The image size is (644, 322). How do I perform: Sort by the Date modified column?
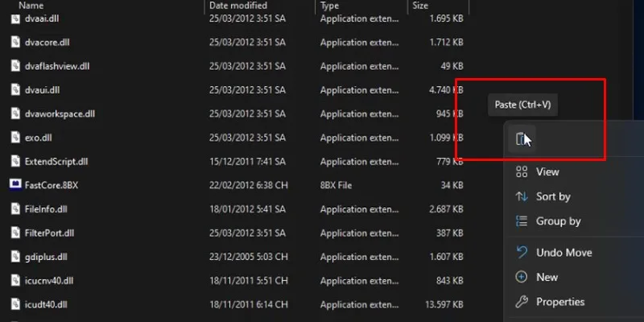pos(238,6)
